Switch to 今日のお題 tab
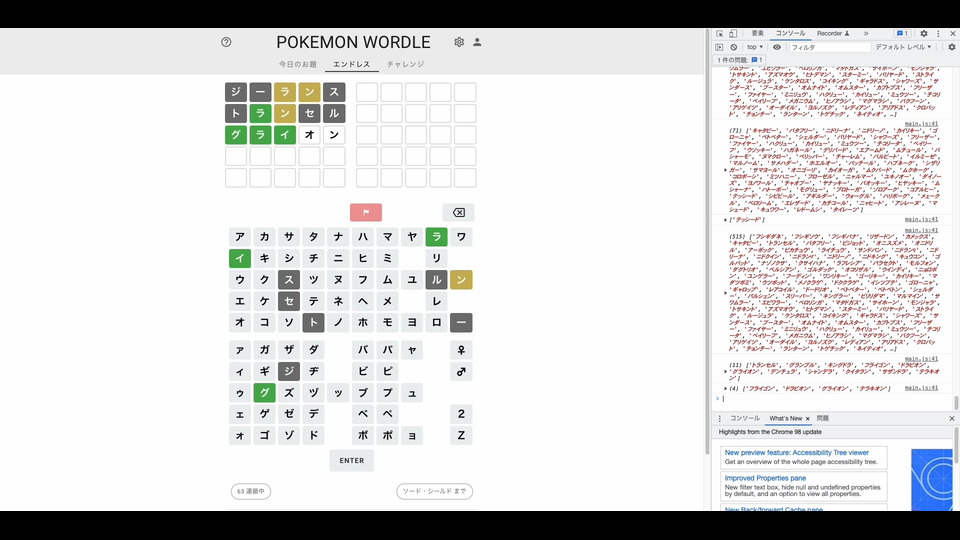Screen dimensions: 960x540 point(298,64)
